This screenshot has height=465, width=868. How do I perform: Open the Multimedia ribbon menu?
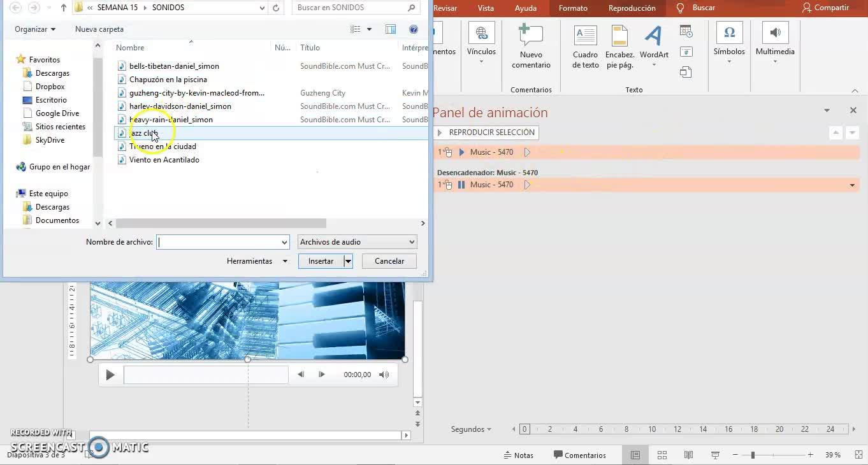pyautogui.click(x=775, y=42)
